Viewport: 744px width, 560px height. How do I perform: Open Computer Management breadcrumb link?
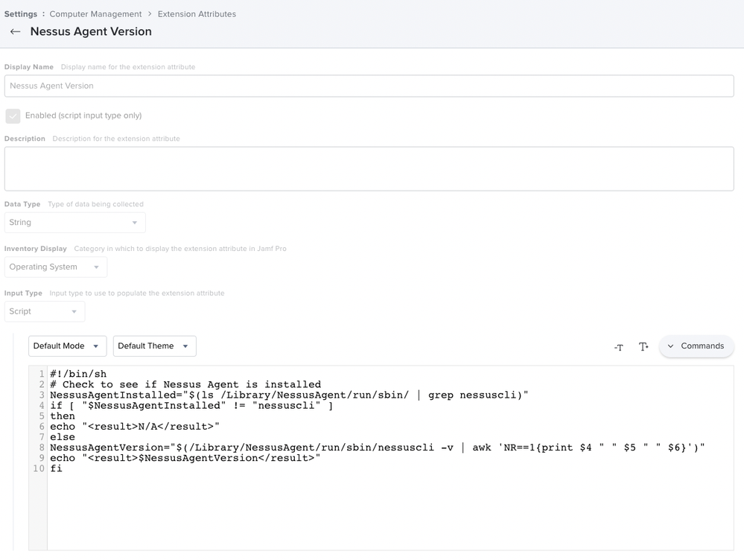(x=95, y=14)
